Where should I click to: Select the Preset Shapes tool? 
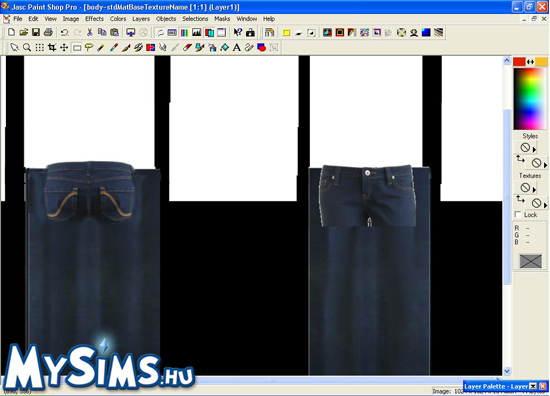[261, 47]
